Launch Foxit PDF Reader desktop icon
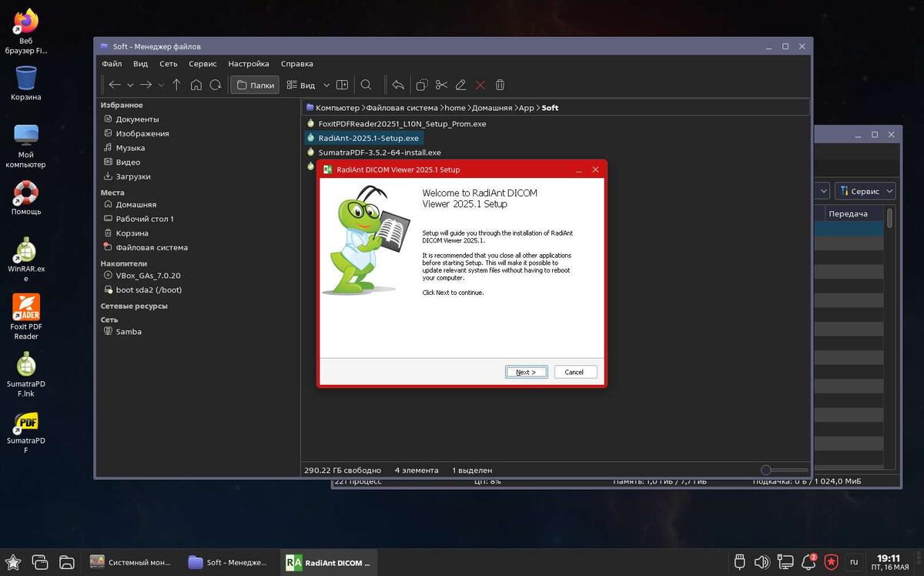The height and width of the screenshot is (576, 924). pos(26,316)
